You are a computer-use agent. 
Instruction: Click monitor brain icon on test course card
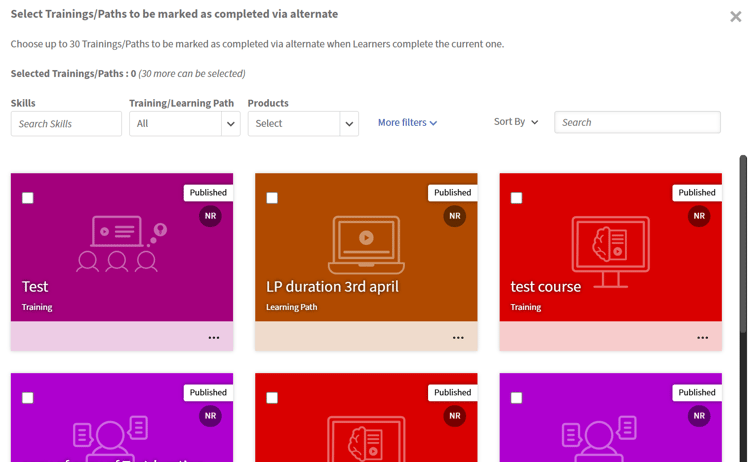[611, 252]
